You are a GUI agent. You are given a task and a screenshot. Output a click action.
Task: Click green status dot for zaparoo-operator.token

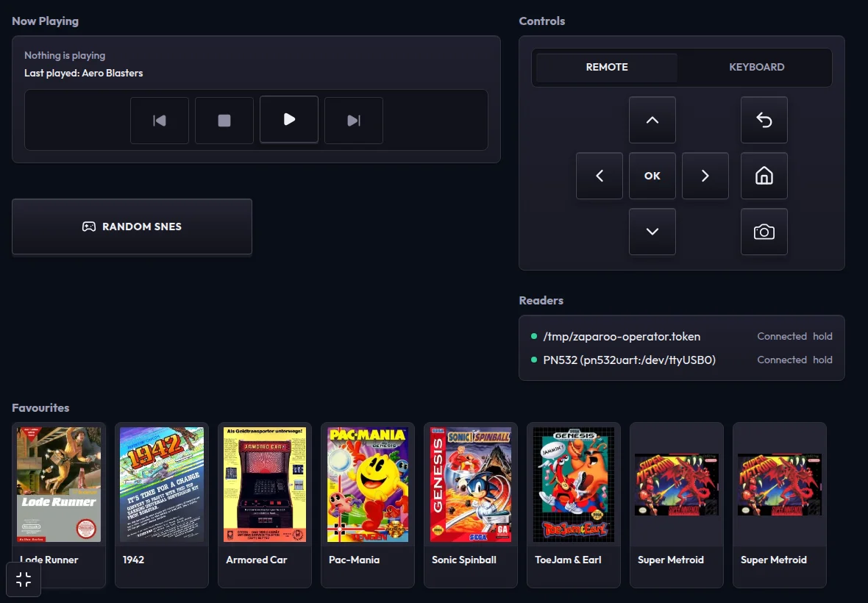533,336
